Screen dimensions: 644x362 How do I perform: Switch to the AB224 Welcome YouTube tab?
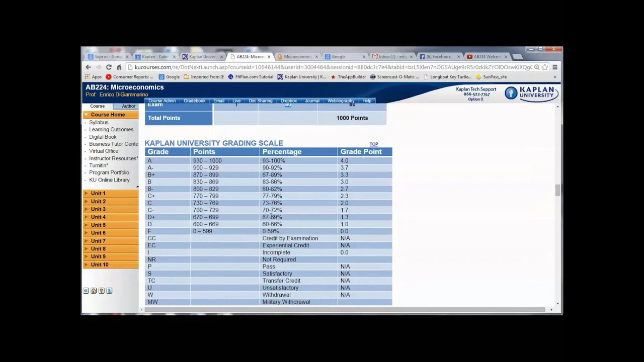pos(486,57)
